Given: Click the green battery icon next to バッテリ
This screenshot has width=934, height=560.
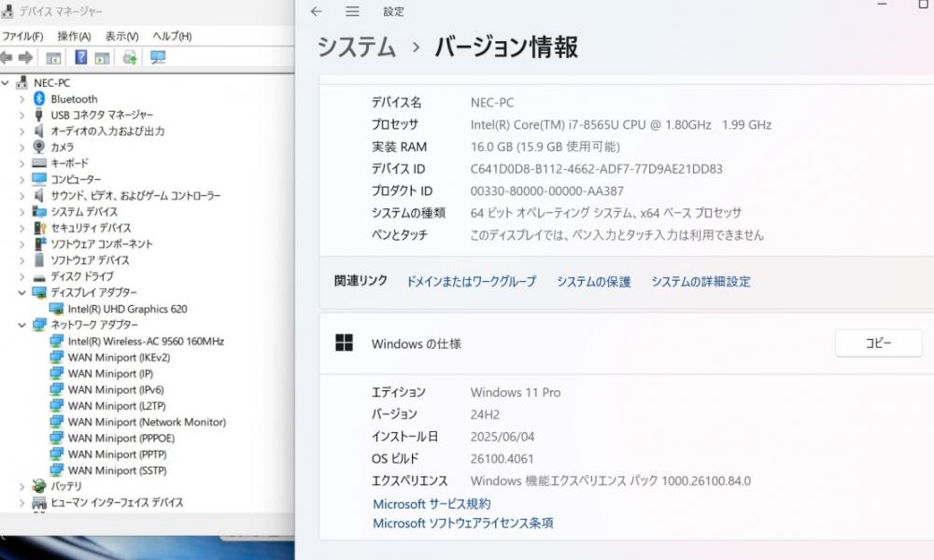Looking at the screenshot, I should coord(39,486).
